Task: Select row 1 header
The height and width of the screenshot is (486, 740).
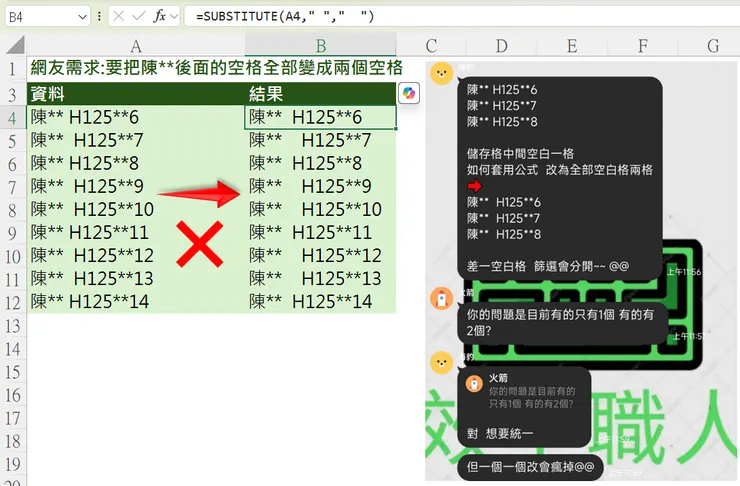Action: pos(13,69)
